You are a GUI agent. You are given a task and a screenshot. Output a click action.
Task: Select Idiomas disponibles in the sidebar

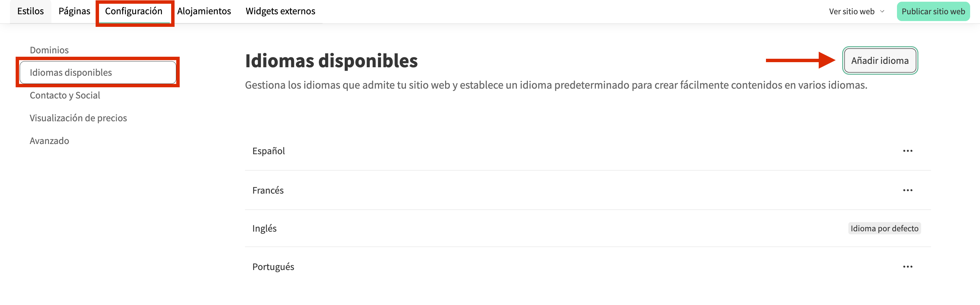point(71,73)
